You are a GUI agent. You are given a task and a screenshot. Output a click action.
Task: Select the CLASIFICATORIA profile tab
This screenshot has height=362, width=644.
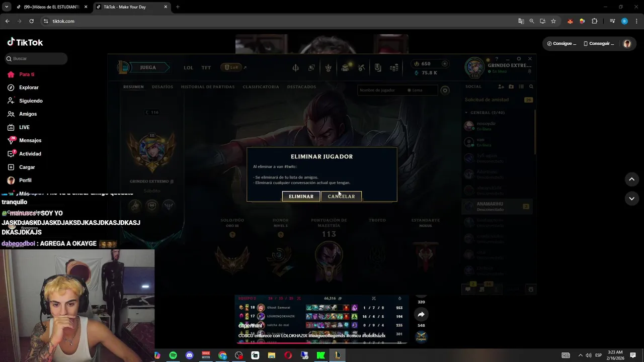pos(261,87)
